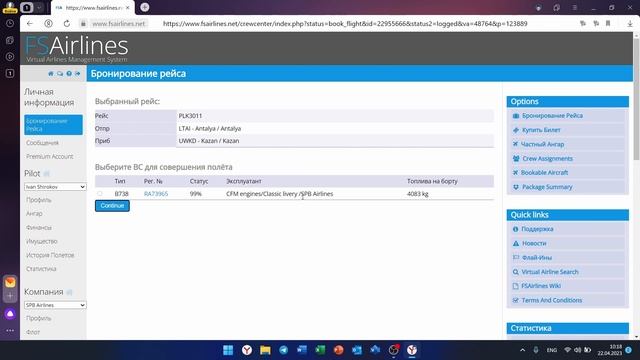Open Word from the taskbar
Image resolution: width=640 pixels, height=360 pixels.
302,350
